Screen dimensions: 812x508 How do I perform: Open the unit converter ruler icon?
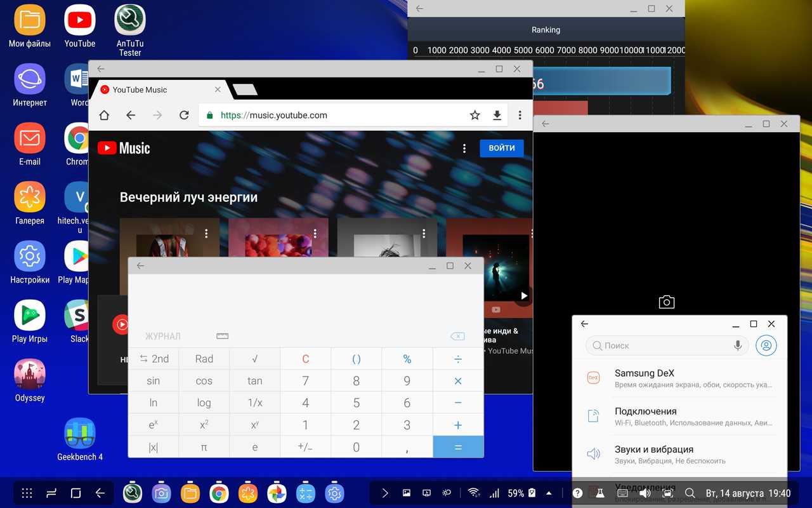222,336
